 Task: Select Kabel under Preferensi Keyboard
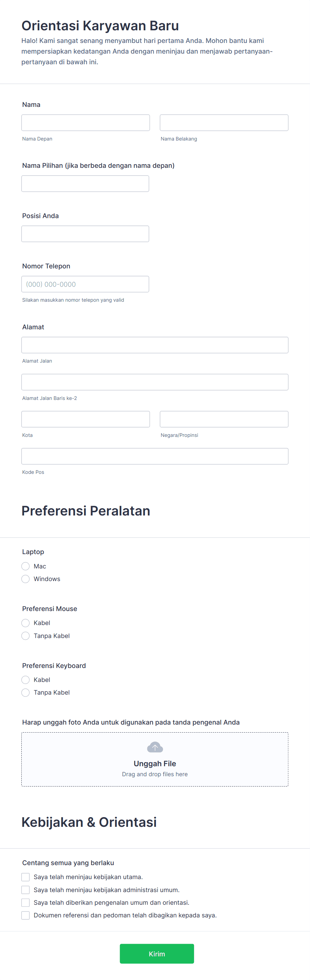click(26, 680)
